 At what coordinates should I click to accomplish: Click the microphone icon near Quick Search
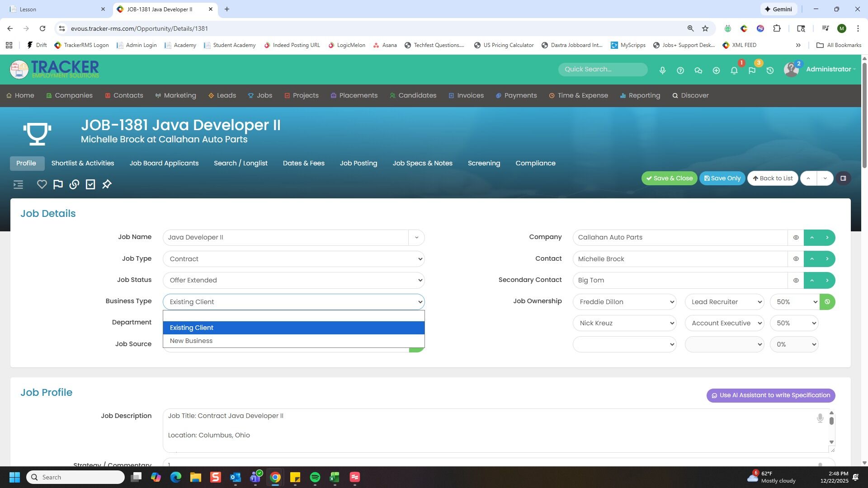(662, 70)
